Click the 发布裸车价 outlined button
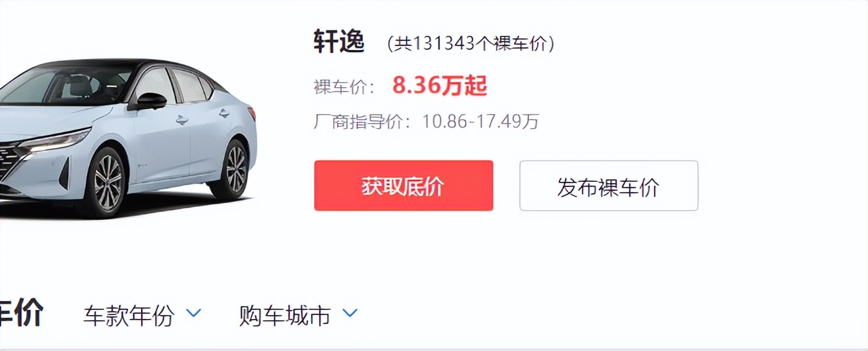Viewport: 868px width, 351px height. tap(608, 186)
